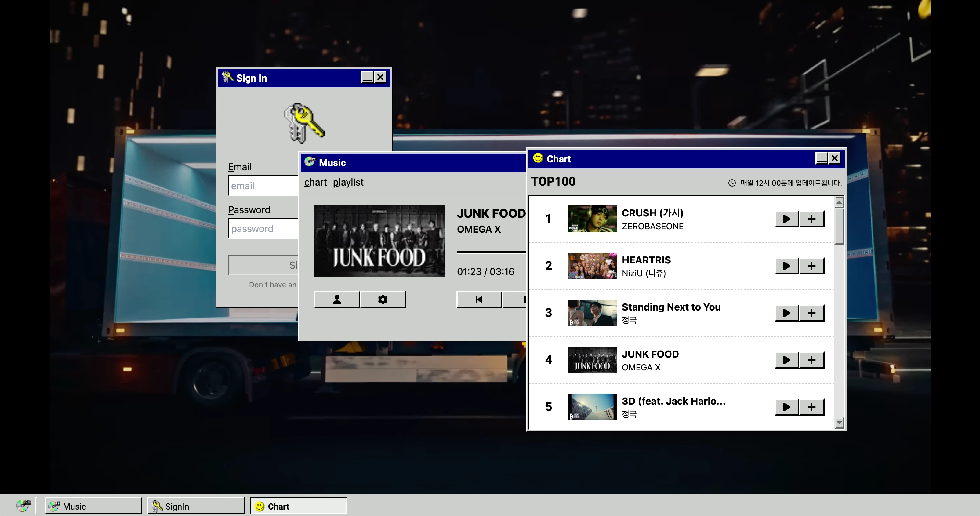Play 3D (feat. Jack Harlow) track
The image size is (980, 516).
(x=786, y=407)
